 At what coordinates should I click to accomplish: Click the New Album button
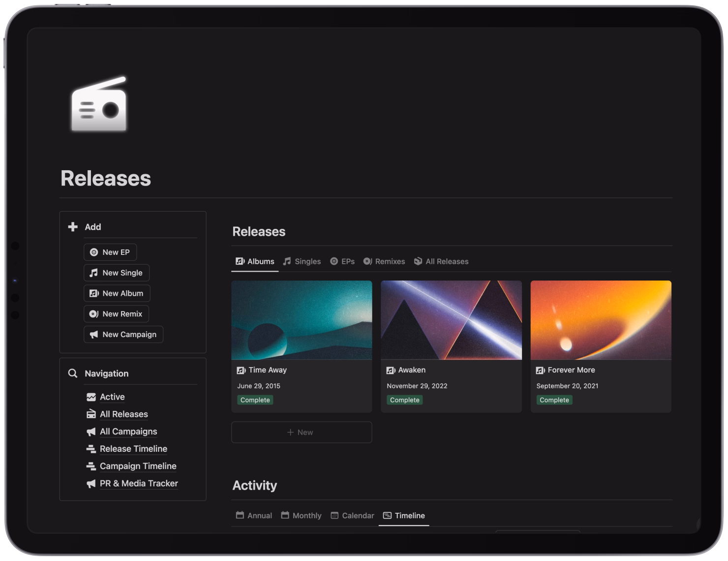[117, 293]
